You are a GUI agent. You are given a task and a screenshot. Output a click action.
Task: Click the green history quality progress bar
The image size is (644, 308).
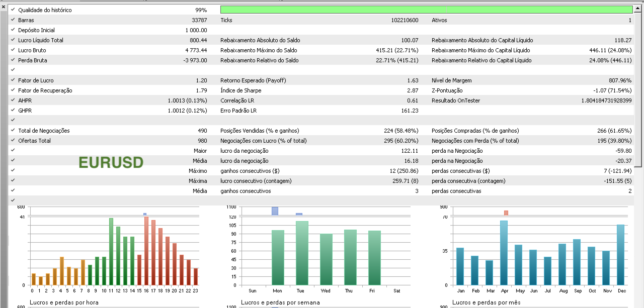point(427,10)
